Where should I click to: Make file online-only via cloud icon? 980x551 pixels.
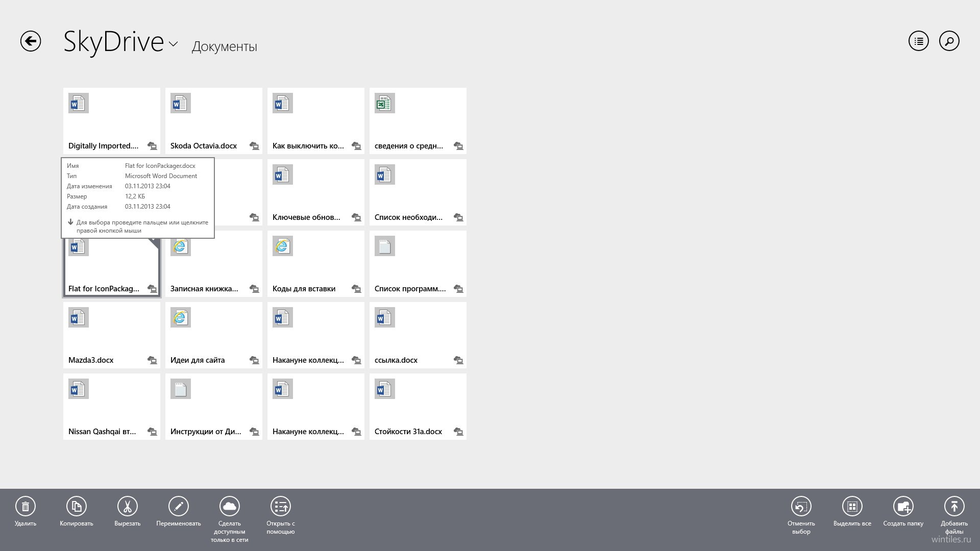point(230,506)
